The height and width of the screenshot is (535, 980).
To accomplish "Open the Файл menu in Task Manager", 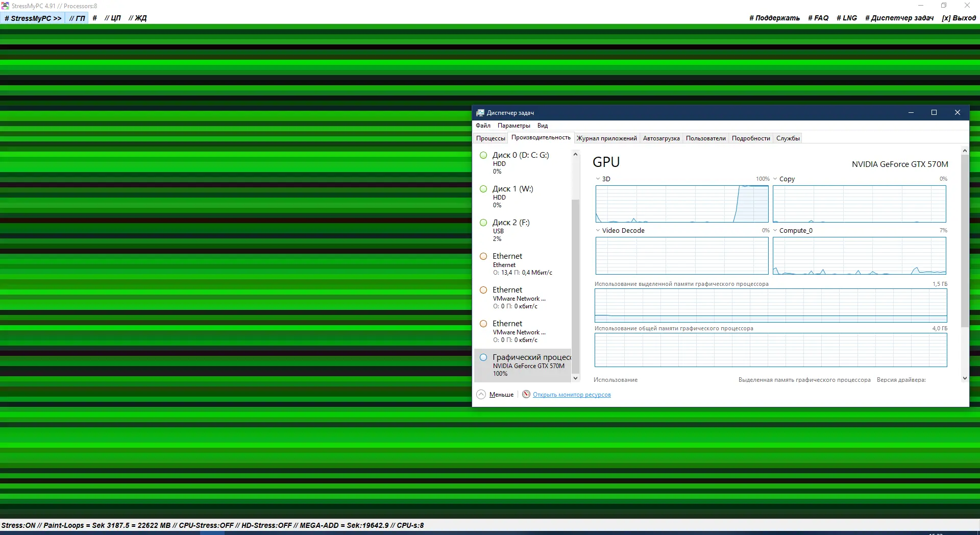I will coord(483,126).
